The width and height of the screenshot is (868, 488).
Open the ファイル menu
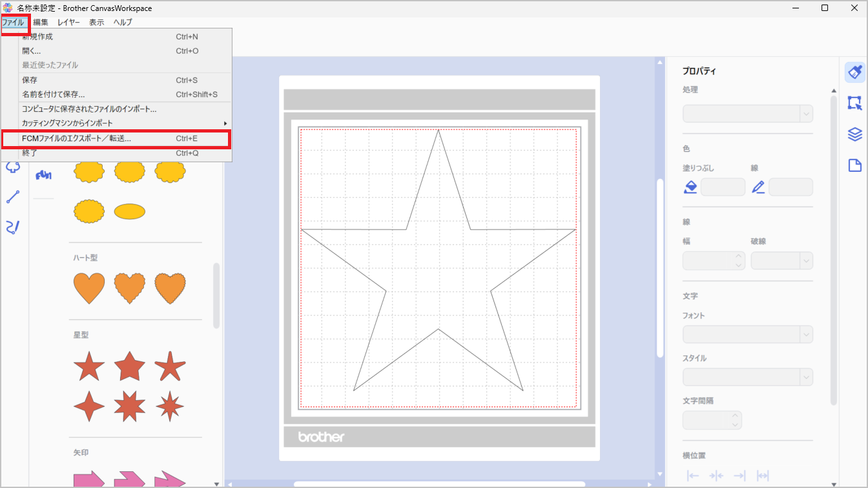pyautogui.click(x=14, y=22)
